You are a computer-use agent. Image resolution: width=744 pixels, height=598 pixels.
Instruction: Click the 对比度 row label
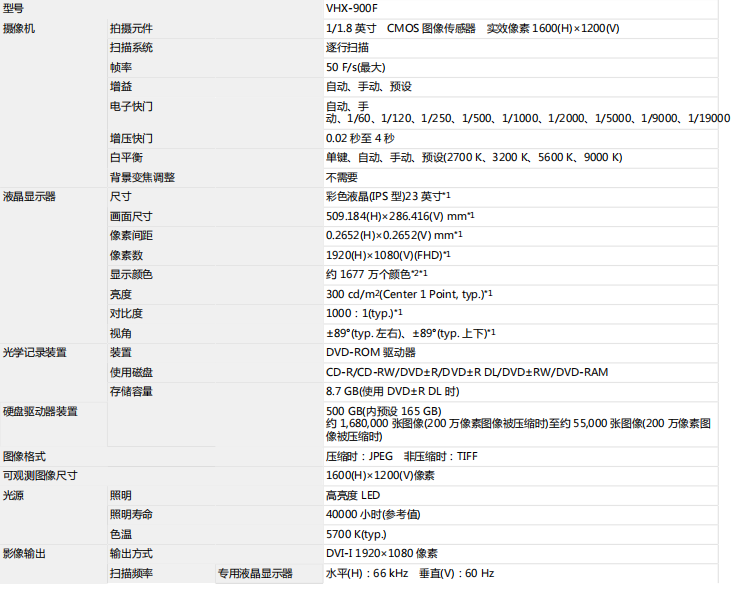click(126, 313)
